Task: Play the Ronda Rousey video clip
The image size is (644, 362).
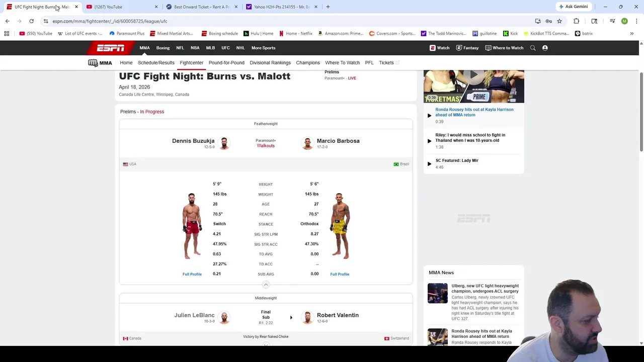Action: [429, 116]
